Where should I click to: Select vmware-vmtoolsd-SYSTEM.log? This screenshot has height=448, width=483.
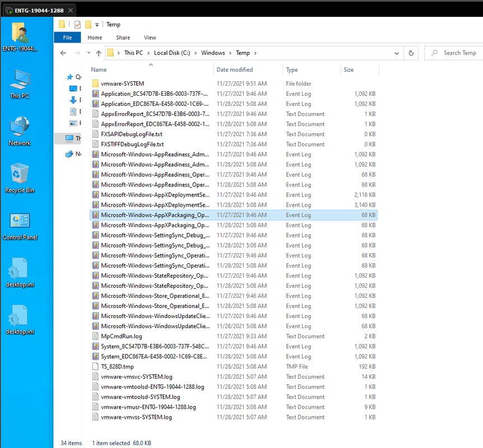pyautogui.click(x=234, y=397)
